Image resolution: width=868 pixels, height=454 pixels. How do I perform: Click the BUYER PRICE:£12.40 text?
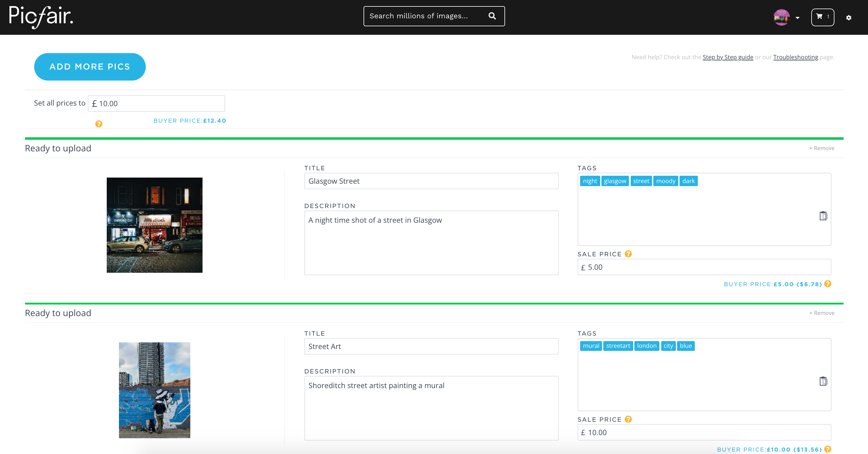190,121
